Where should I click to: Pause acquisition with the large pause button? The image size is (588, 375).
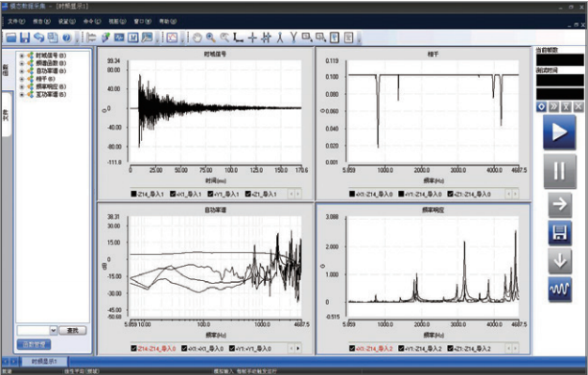point(560,171)
